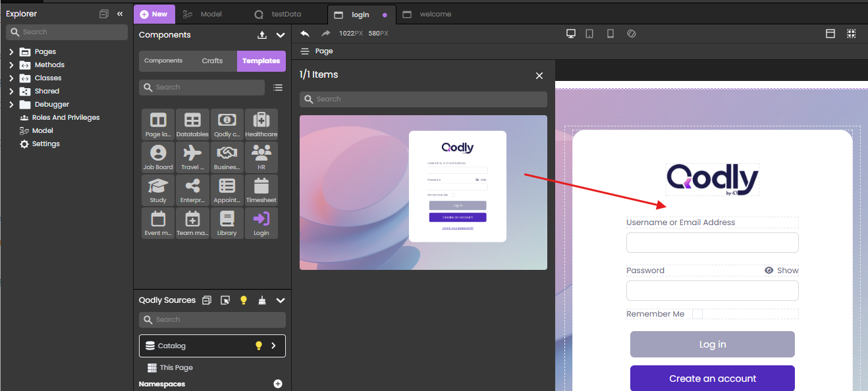Choose the Timesheet template category

(x=261, y=190)
